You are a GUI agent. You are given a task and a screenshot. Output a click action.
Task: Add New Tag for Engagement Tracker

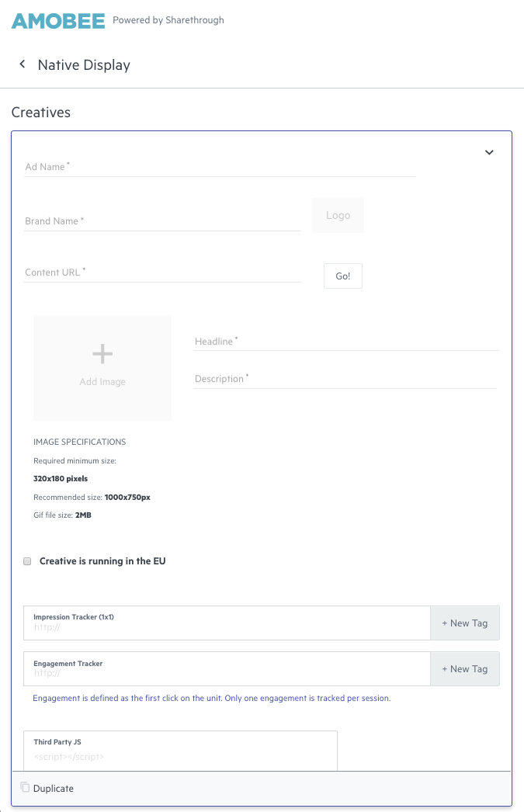[465, 669]
